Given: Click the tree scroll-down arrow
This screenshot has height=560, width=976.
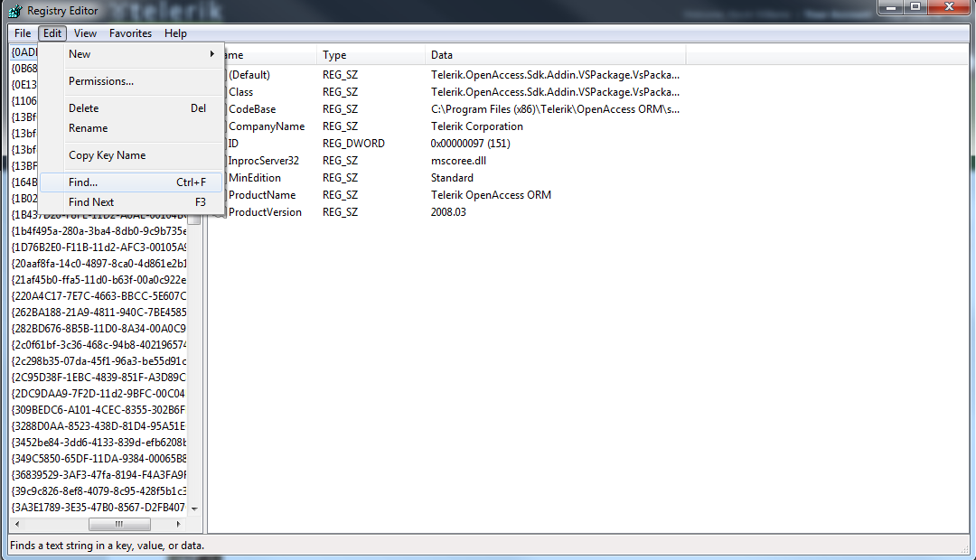Looking at the screenshot, I should coord(194,509).
